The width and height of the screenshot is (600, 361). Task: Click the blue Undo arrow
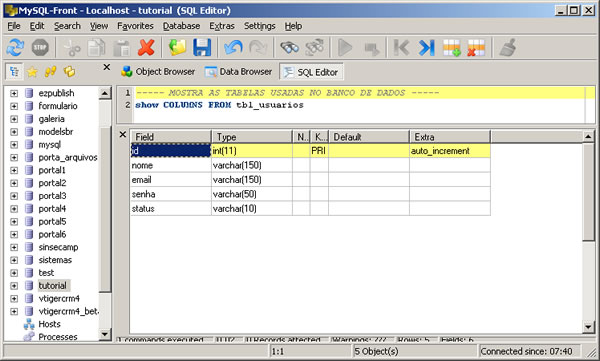point(233,48)
